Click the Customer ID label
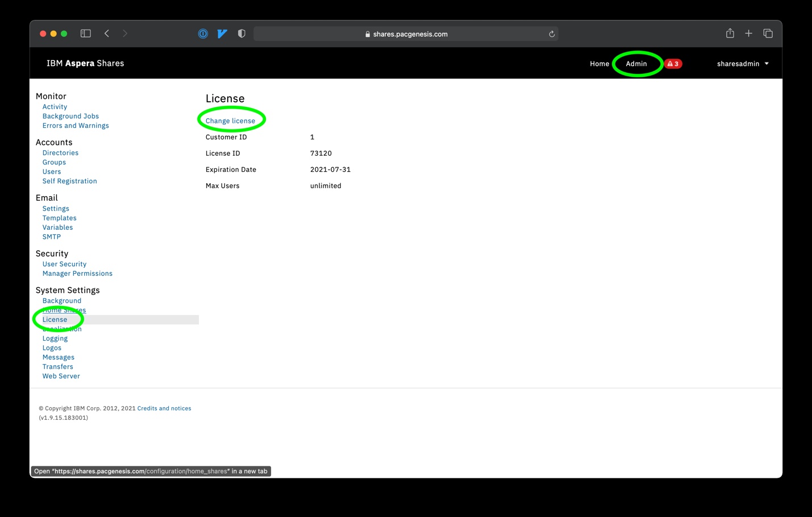Viewport: 812px width, 517px height. (x=226, y=137)
